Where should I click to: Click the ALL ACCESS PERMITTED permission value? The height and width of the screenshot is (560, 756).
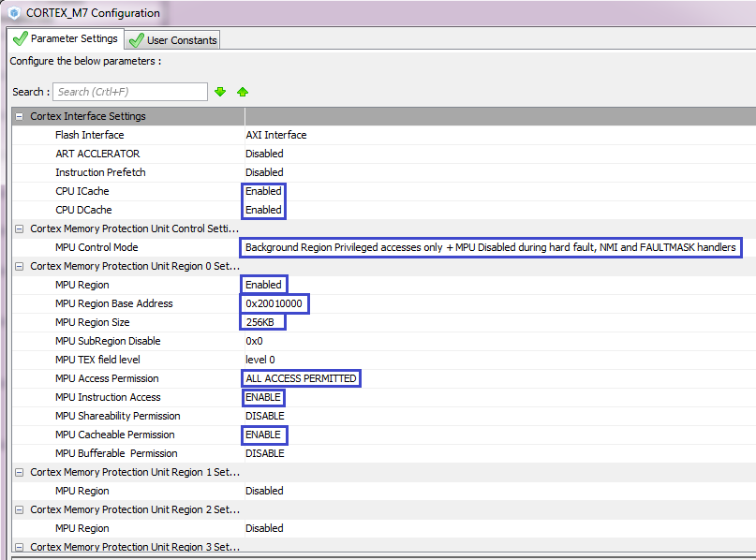(x=301, y=378)
